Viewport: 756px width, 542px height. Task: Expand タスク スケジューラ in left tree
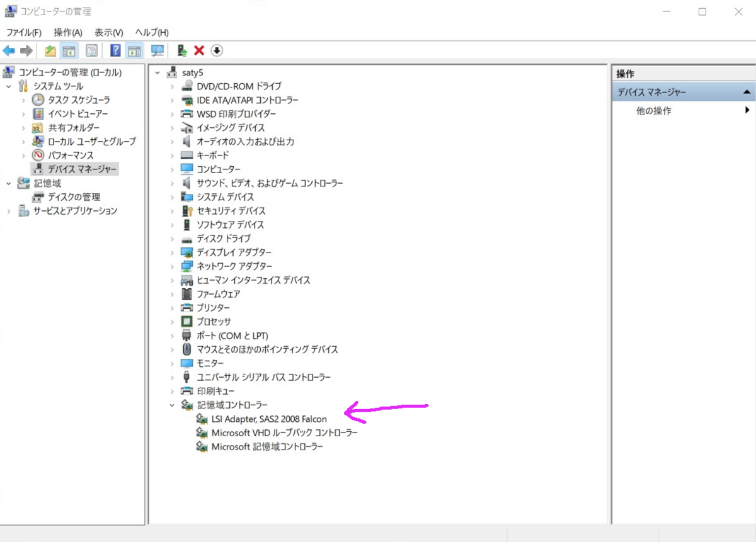click(x=23, y=100)
